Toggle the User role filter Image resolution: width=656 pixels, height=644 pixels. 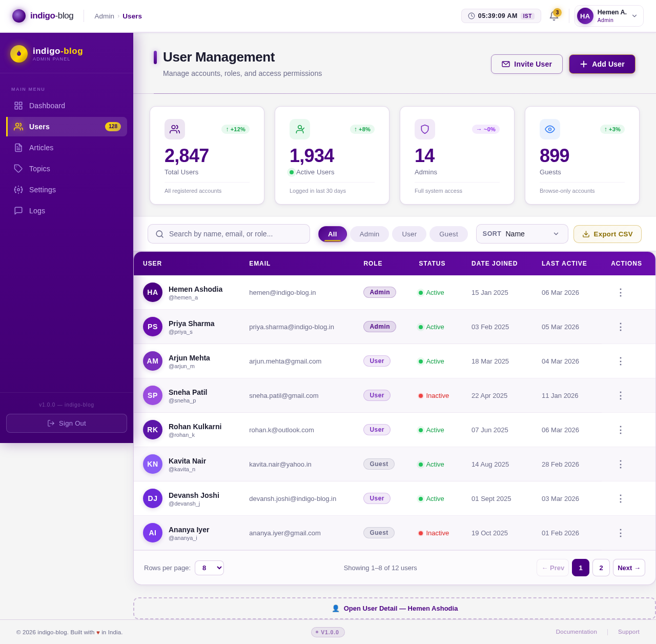pyautogui.click(x=409, y=234)
